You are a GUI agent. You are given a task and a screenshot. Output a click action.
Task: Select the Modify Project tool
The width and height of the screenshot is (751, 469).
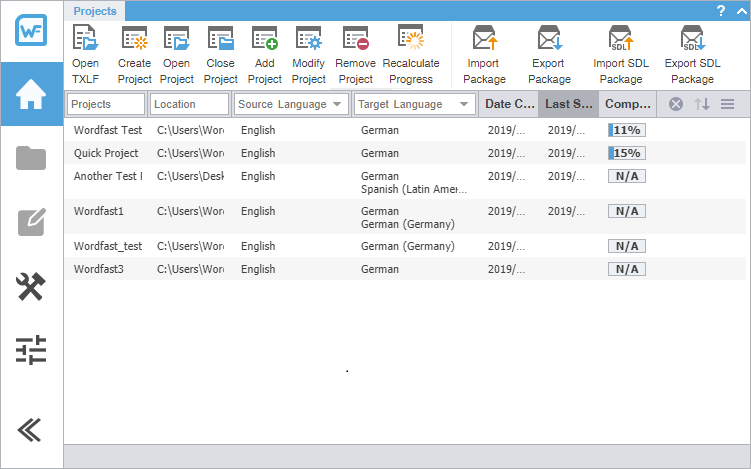point(308,40)
